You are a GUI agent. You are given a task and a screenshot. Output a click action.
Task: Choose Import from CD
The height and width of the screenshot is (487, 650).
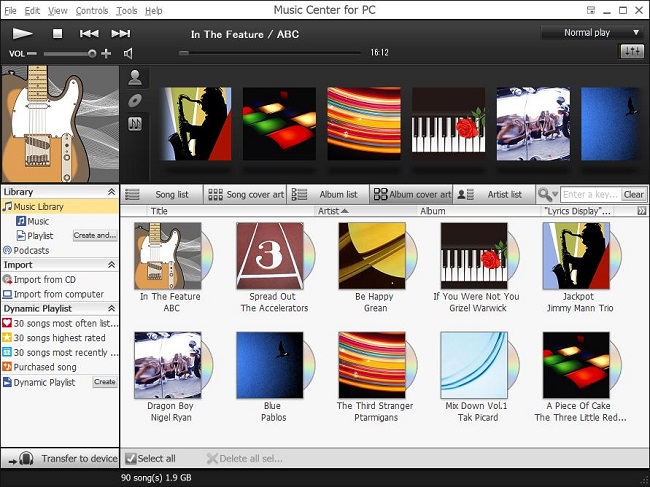point(39,279)
